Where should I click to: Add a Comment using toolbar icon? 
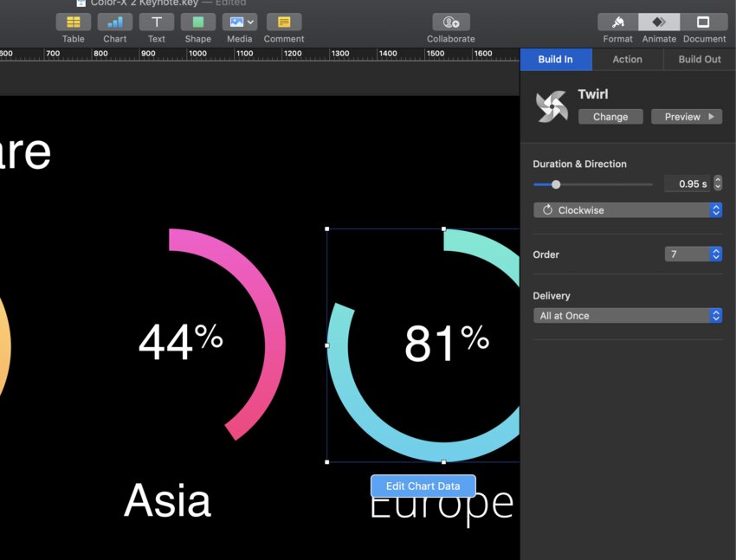point(284,23)
